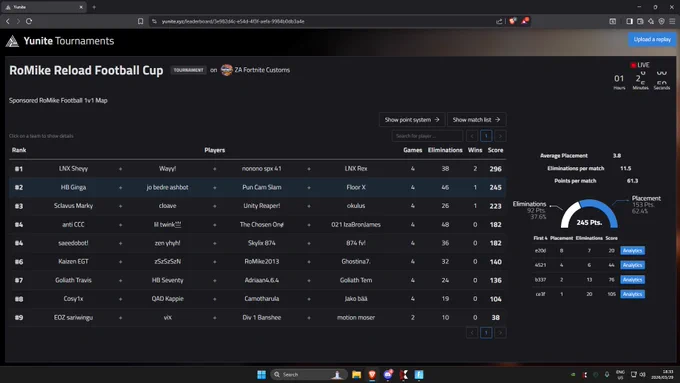The height and width of the screenshot is (383, 680).
Task: Go to the next page arrow above the table
Action: (x=500, y=136)
